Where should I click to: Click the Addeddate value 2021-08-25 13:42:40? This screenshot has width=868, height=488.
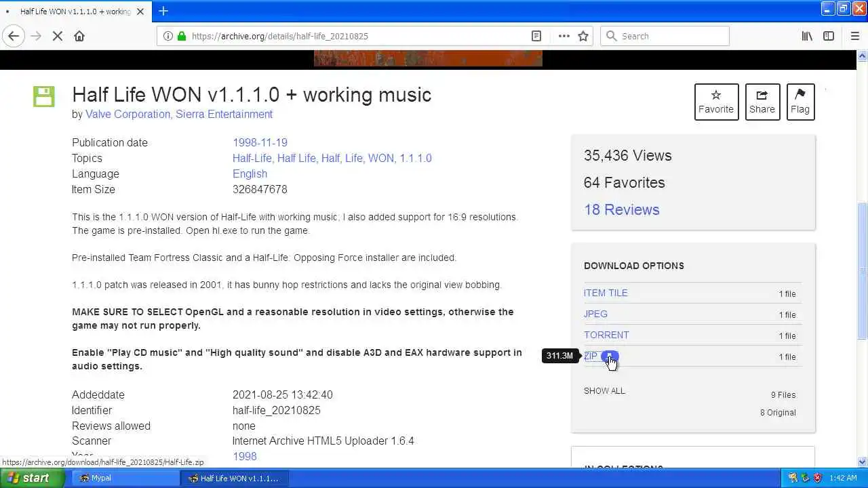[x=282, y=394]
